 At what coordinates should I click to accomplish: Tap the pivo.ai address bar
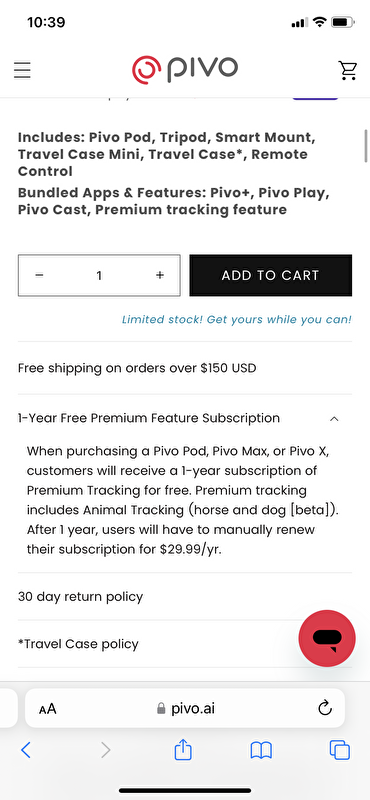(x=185, y=708)
